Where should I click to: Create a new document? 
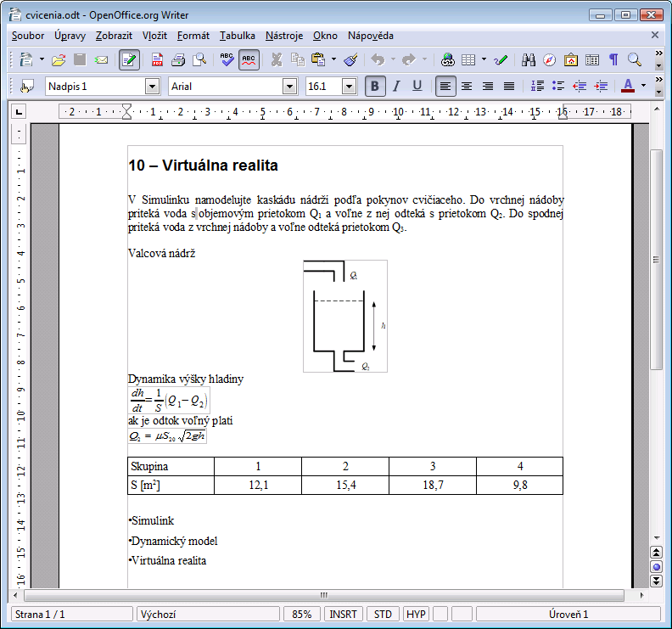26,59
